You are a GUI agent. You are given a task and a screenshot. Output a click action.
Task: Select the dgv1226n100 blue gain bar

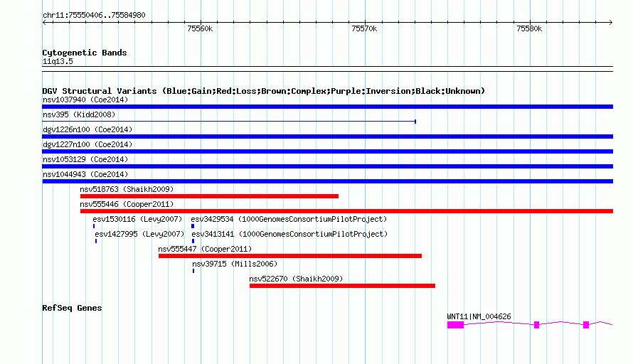[x=327, y=136]
